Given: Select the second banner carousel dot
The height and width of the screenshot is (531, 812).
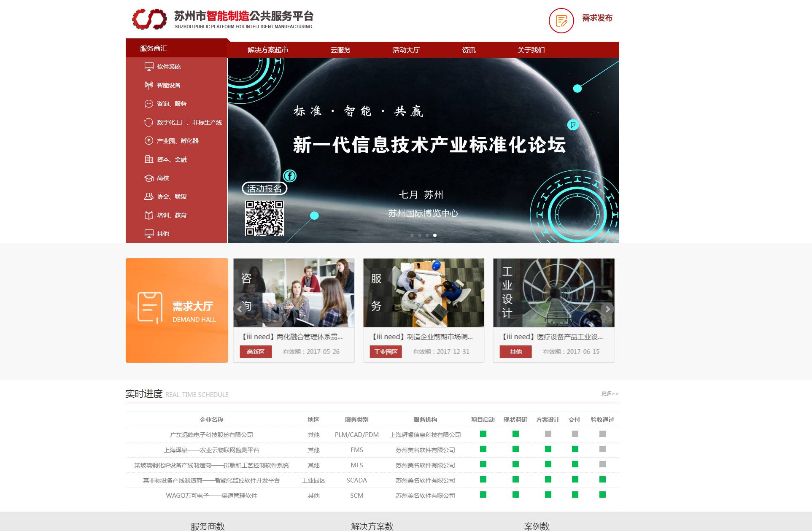Looking at the screenshot, I should (x=420, y=235).
